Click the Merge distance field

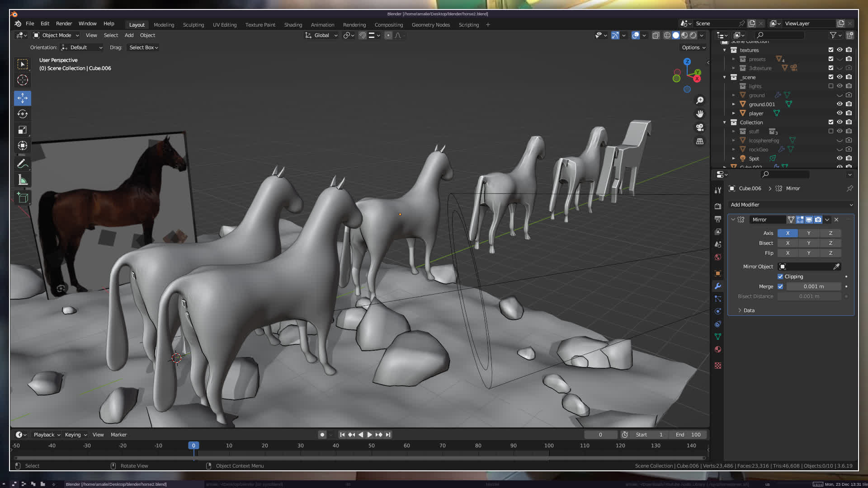click(813, 286)
